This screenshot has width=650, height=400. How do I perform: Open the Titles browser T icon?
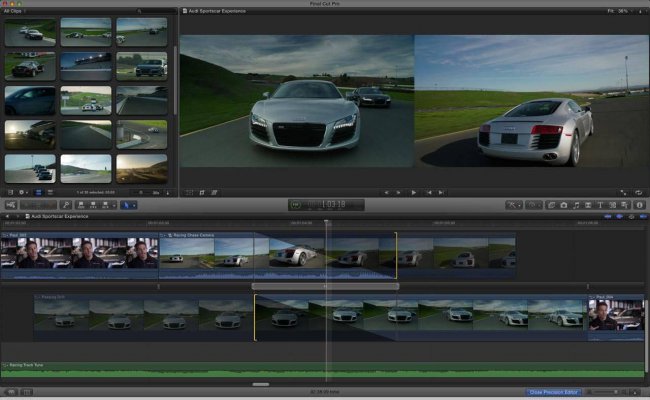[600, 205]
